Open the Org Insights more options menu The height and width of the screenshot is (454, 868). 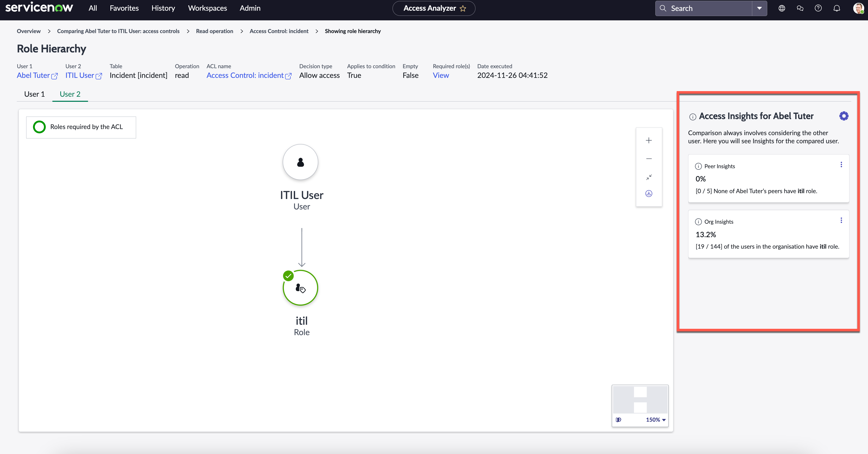coord(841,220)
